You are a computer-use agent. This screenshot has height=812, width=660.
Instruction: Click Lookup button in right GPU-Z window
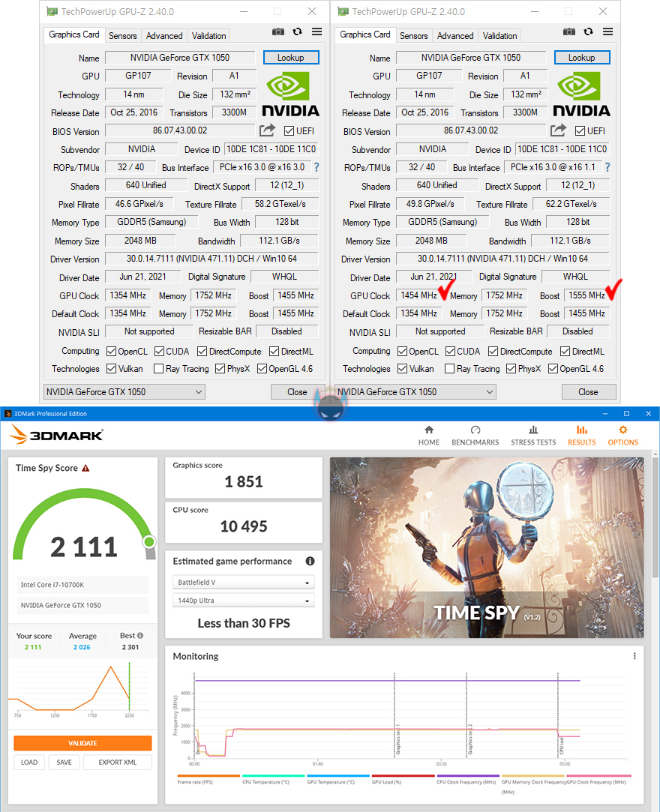point(582,58)
